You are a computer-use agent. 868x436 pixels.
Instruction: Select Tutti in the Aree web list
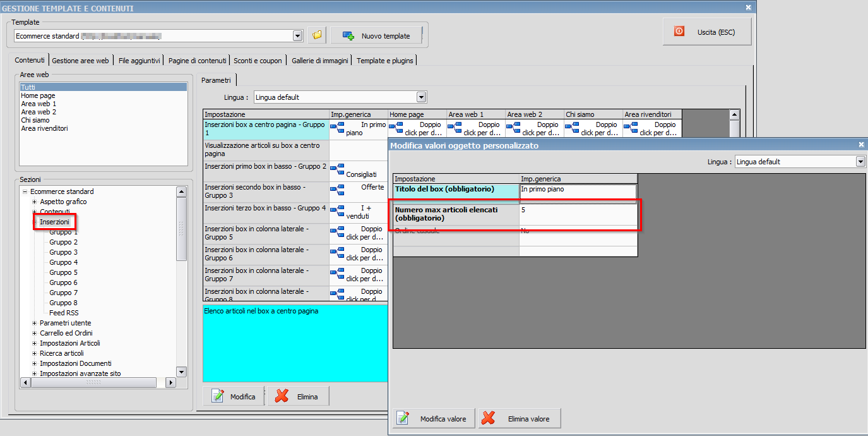[104, 87]
